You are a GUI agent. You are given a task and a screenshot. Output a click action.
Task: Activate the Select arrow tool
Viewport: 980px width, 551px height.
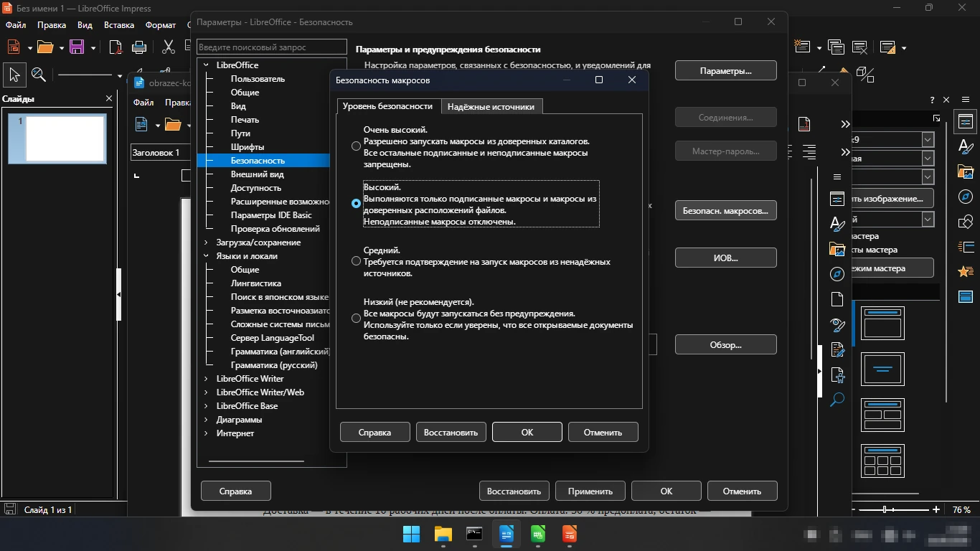14,75
